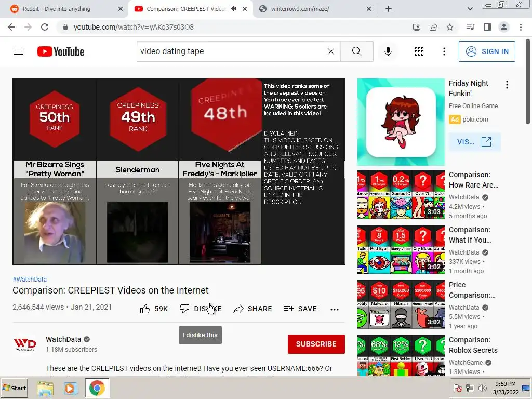Open 'Comparison: What If You...' video thumbnail

(401, 249)
